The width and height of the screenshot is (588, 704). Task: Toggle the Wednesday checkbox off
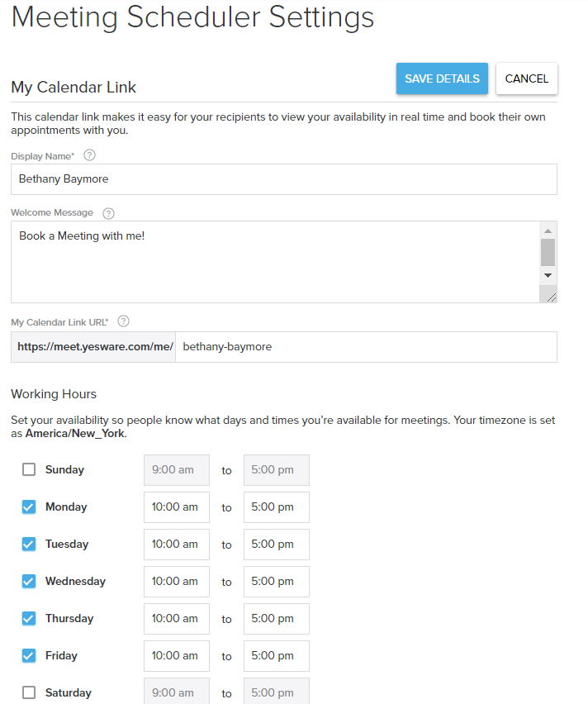pyautogui.click(x=29, y=581)
